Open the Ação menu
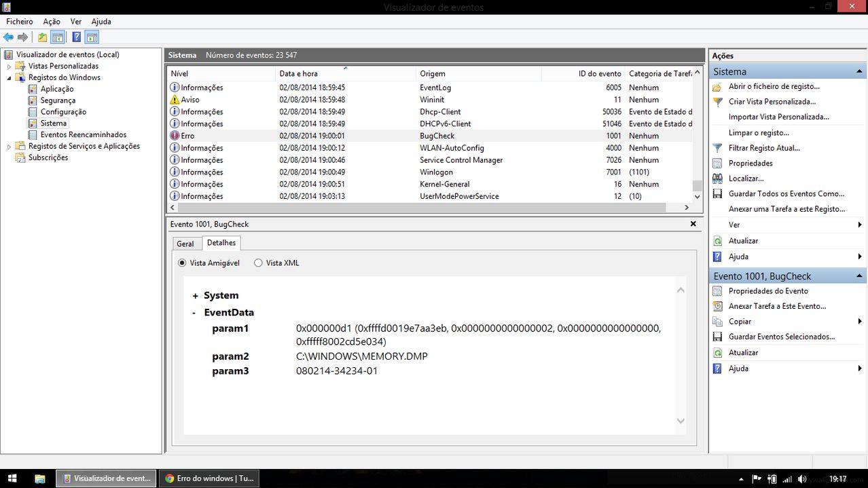 (x=52, y=22)
